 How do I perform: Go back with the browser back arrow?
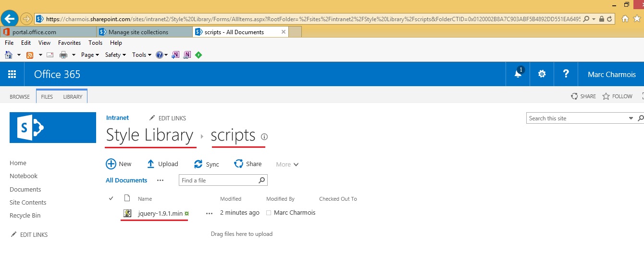tap(10, 19)
